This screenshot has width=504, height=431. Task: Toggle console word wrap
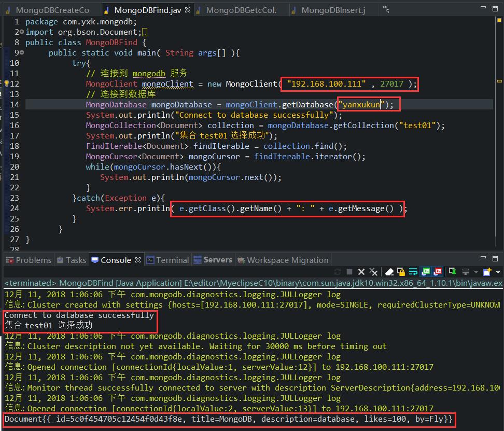click(413, 272)
